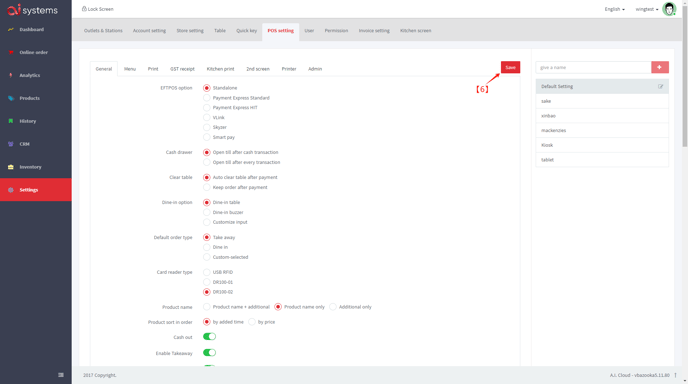
Task: Click the History bookmark icon in sidebar
Action: tap(11, 121)
